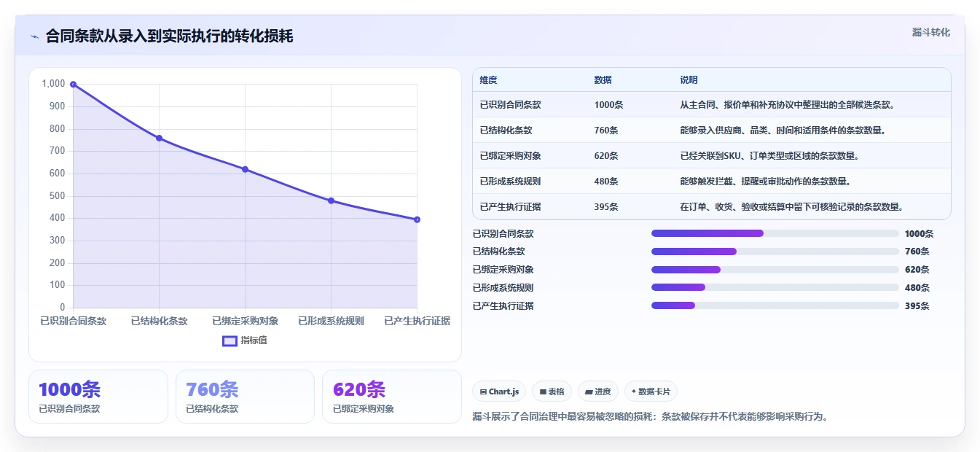
Task: Toggle the 指标值 legend swatch
Action: coord(230,340)
